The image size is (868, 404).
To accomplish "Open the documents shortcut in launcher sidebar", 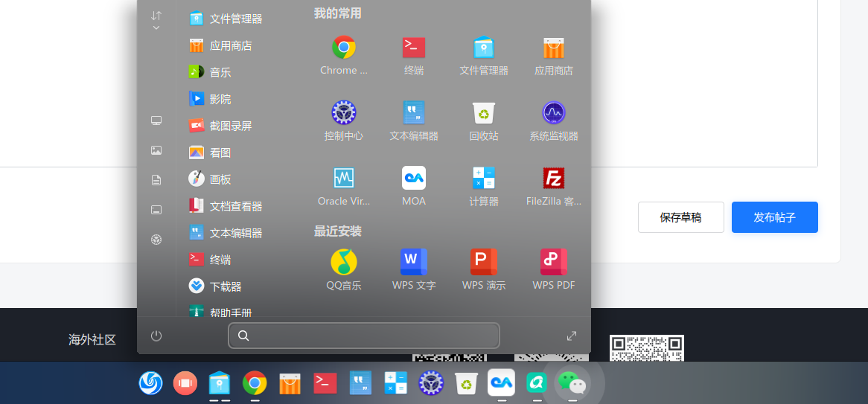I will (156, 180).
